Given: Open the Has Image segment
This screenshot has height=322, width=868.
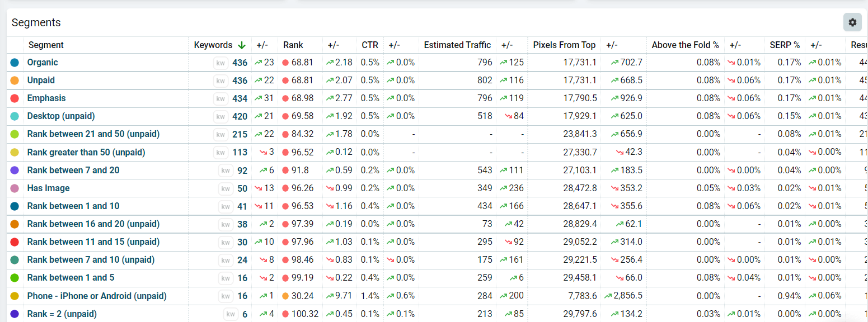Looking at the screenshot, I should (x=49, y=188).
